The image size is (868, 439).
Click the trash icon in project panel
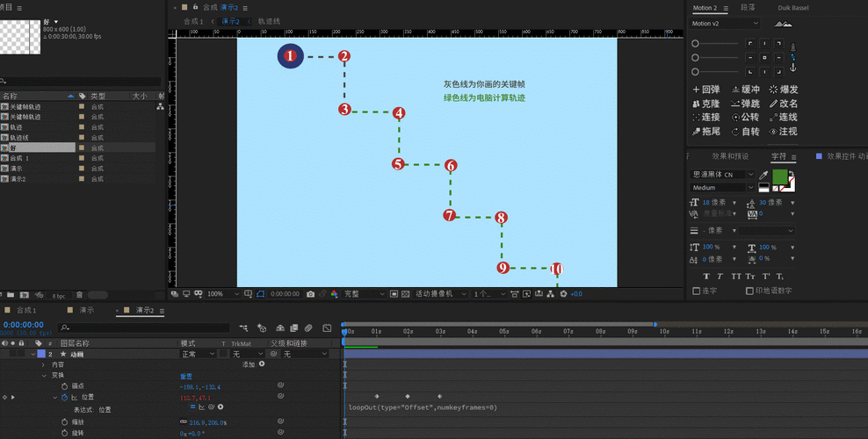point(80,295)
